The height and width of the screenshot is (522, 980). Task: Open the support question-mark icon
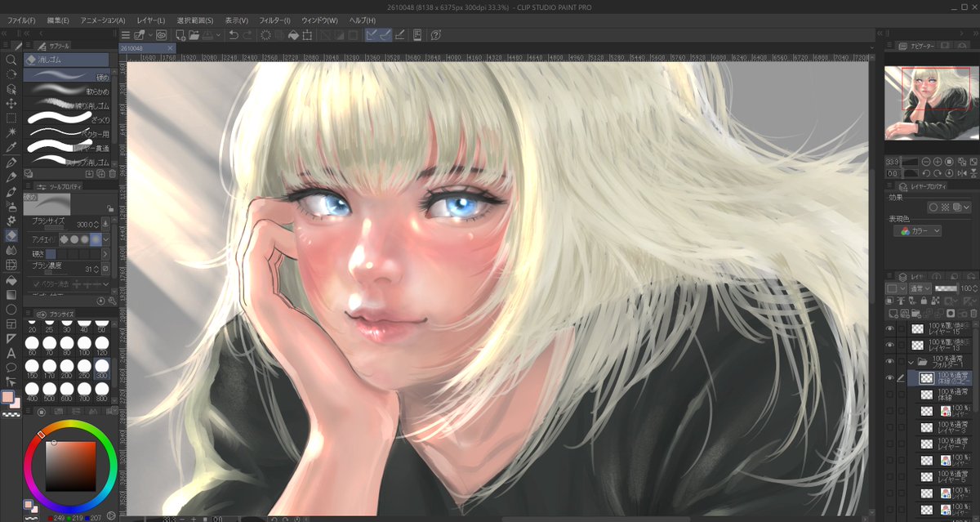pos(436,35)
